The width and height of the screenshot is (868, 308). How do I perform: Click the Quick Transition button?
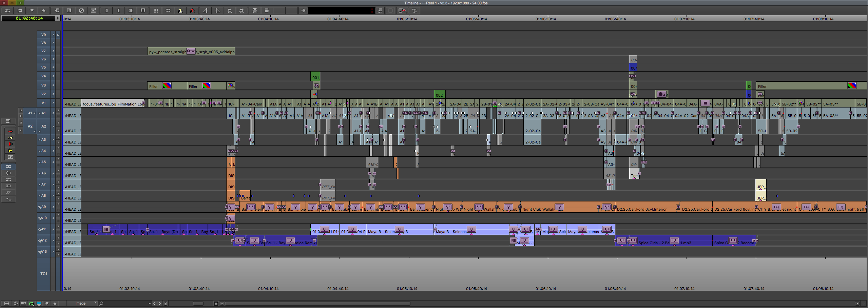click(69, 11)
